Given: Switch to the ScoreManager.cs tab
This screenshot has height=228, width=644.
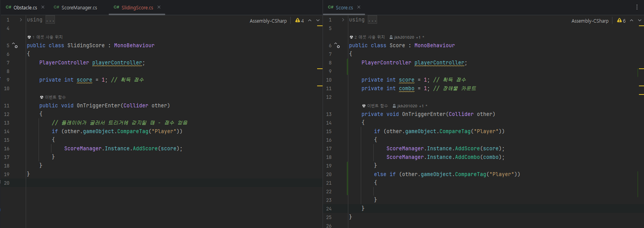Looking at the screenshot, I should click(79, 8).
